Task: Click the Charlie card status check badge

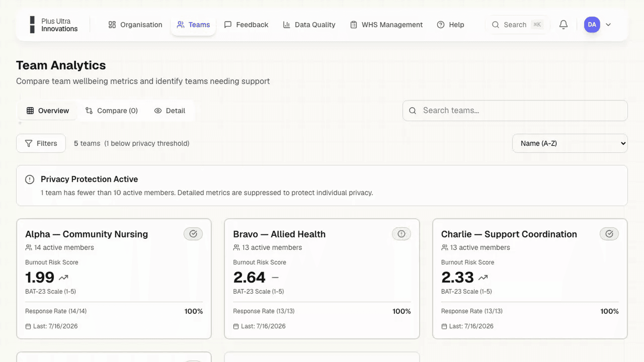Action: pyautogui.click(x=609, y=234)
